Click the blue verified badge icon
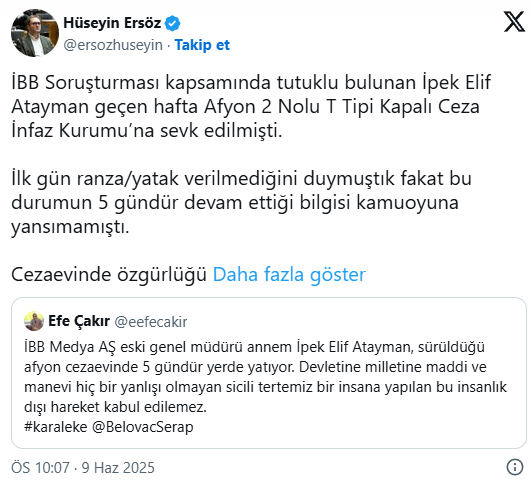 click(172, 23)
